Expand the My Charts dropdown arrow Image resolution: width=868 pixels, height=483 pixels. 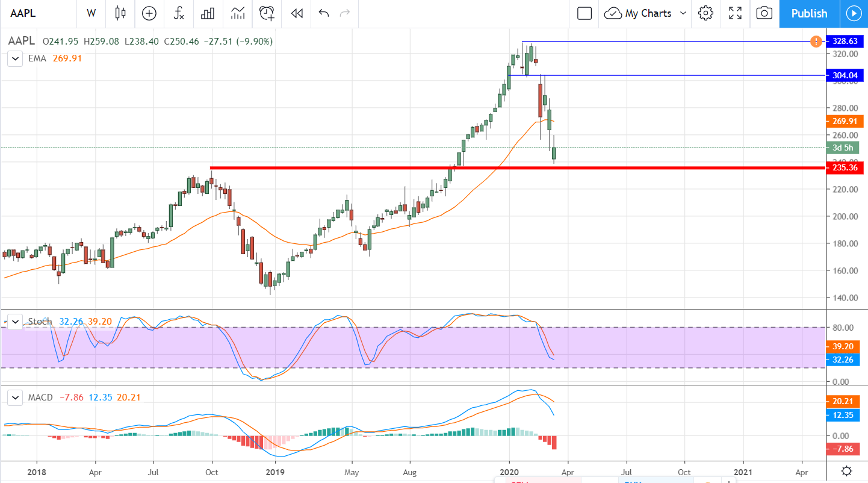[x=683, y=13]
